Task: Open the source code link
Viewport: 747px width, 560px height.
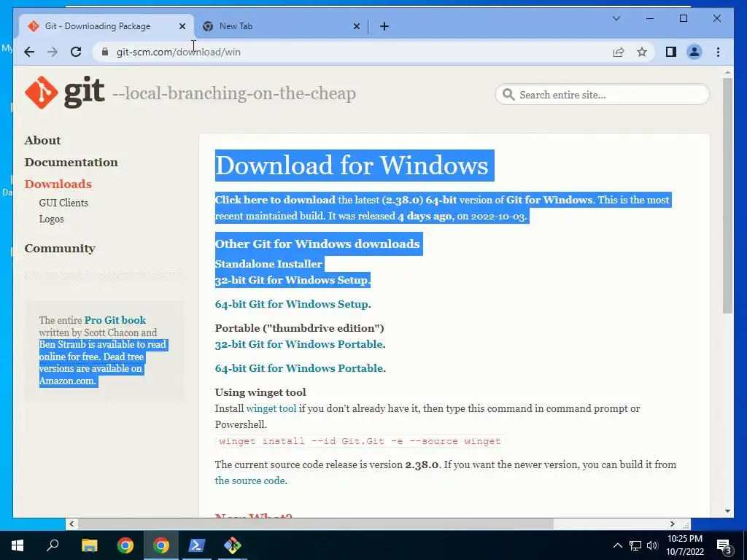Action: pyautogui.click(x=249, y=481)
